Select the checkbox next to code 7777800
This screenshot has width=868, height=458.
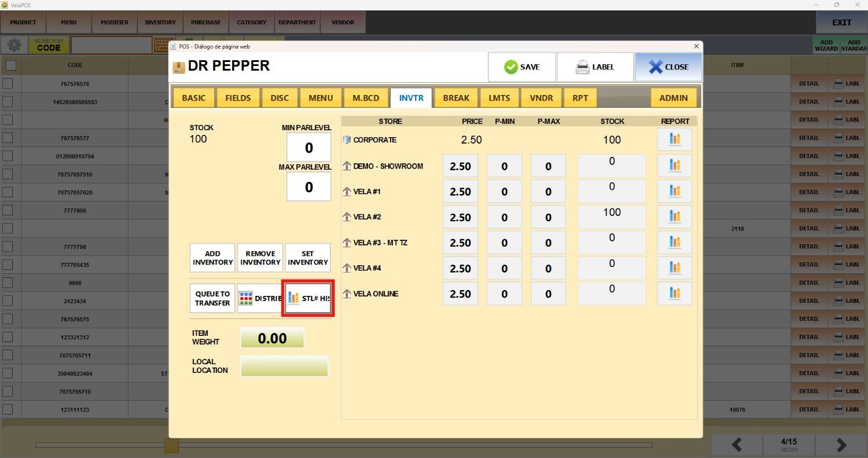pyautogui.click(x=8, y=210)
